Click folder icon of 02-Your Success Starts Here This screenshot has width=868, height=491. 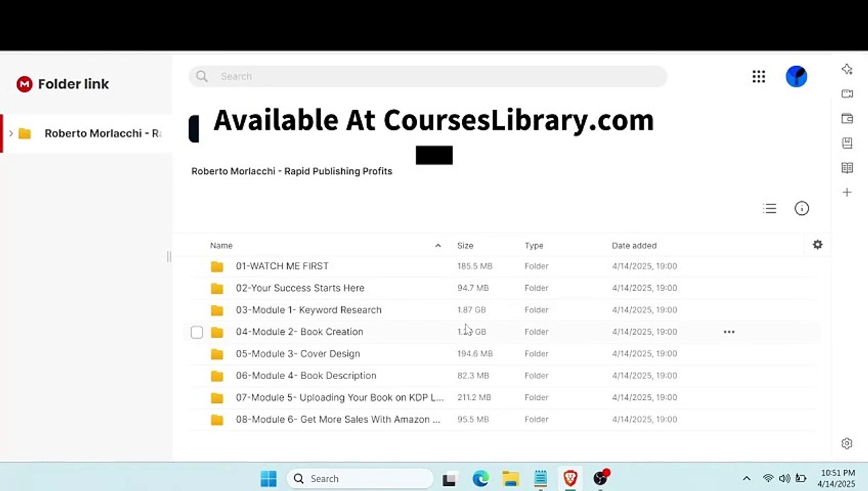tap(217, 288)
